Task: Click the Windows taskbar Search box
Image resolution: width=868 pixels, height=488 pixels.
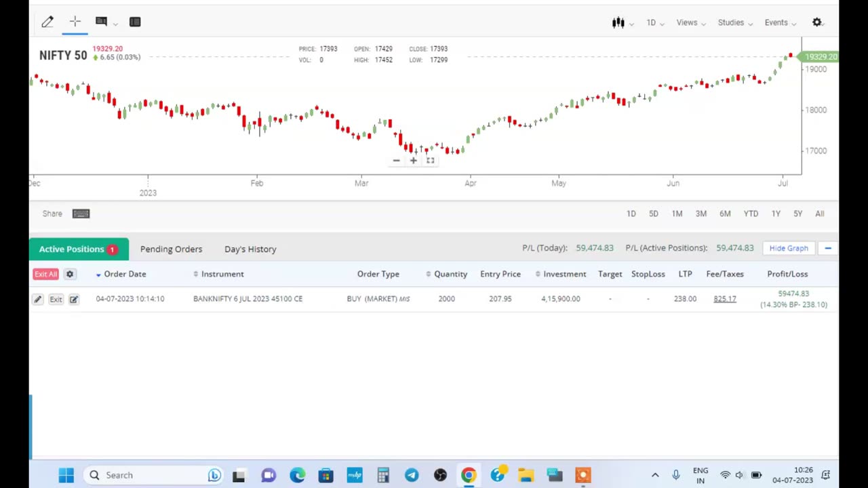Action: coord(153,475)
